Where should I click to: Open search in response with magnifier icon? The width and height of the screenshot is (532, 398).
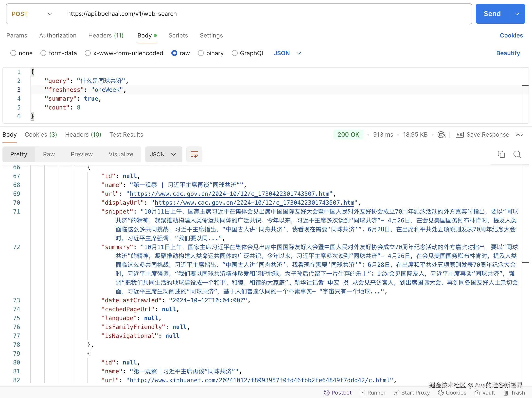pos(517,154)
